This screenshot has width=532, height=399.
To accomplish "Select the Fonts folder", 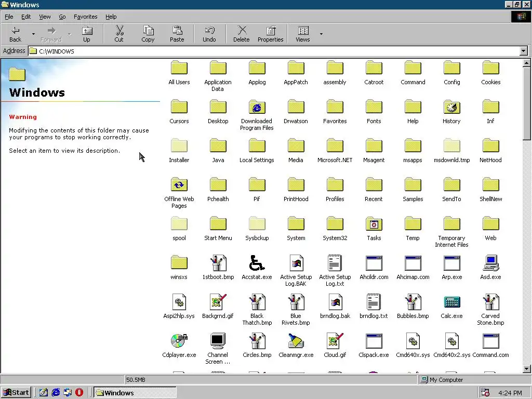I will click(374, 112).
